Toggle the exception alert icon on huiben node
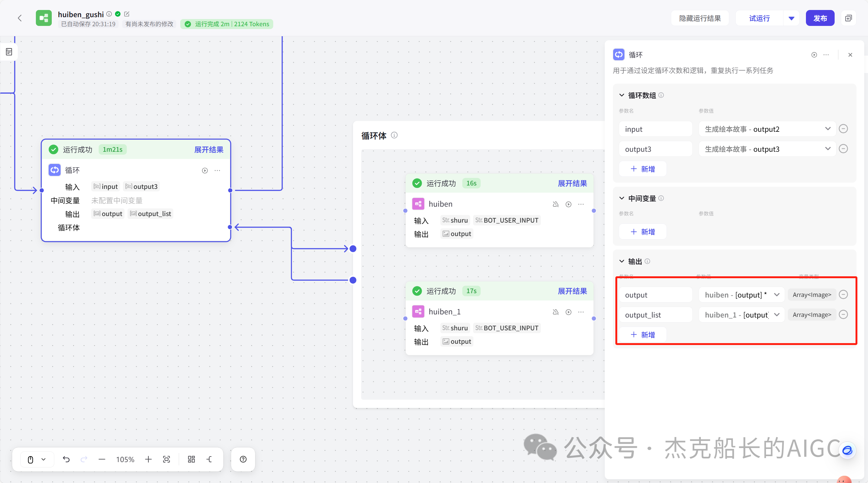Image resolution: width=868 pixels, height=483 pixels. 556,204
